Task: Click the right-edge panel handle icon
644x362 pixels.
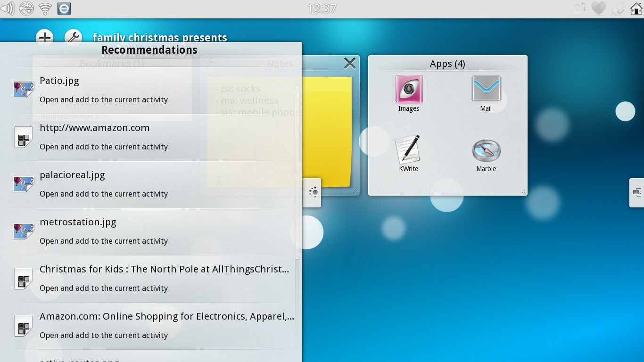Action: coord(637,192)
